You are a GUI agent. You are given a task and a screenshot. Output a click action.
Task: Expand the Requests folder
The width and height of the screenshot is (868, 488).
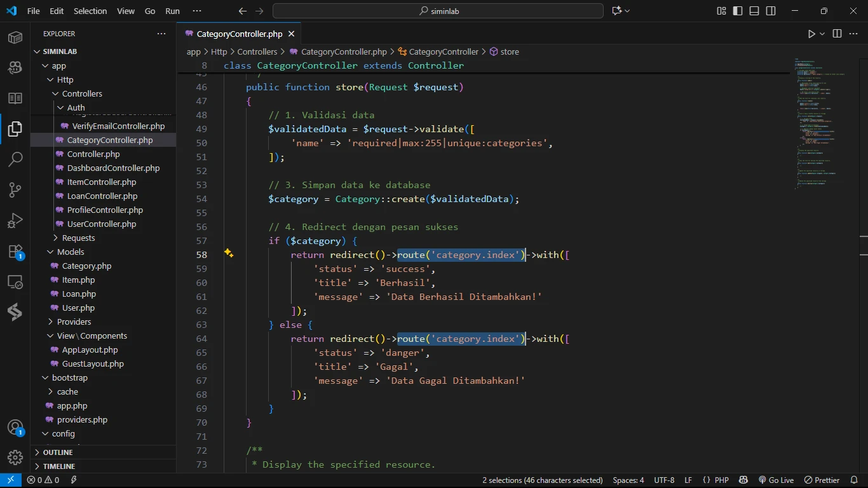(x=78, y=238)
